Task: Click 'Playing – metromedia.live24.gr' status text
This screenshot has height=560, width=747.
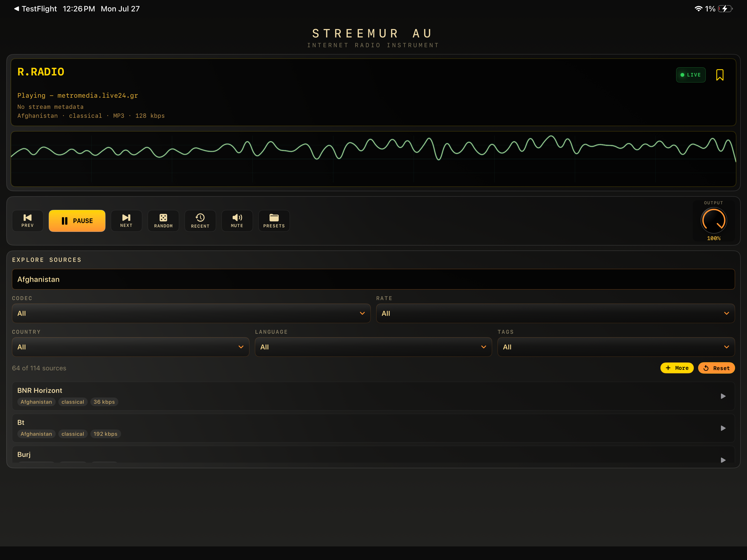Action: (x=78, y=96)
